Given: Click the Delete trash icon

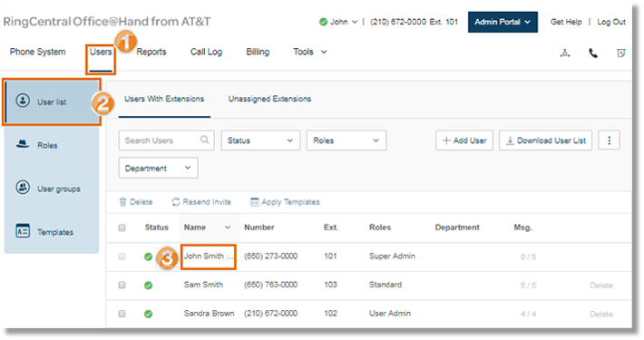Looking at the screenshot, I should coord(122,202).
